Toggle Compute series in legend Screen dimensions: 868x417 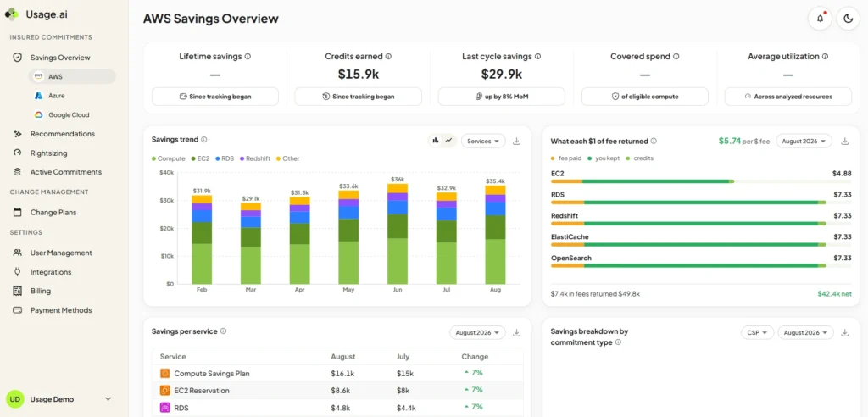point(169,159)
